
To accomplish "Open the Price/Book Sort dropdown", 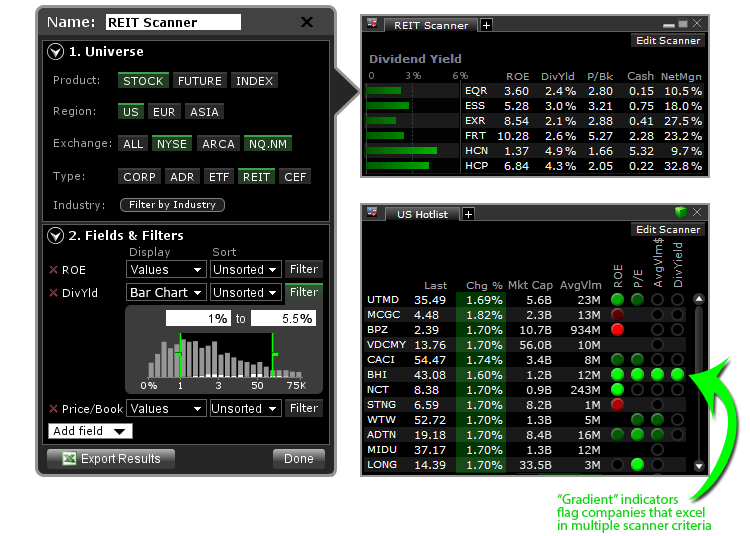I will [245, 408].
